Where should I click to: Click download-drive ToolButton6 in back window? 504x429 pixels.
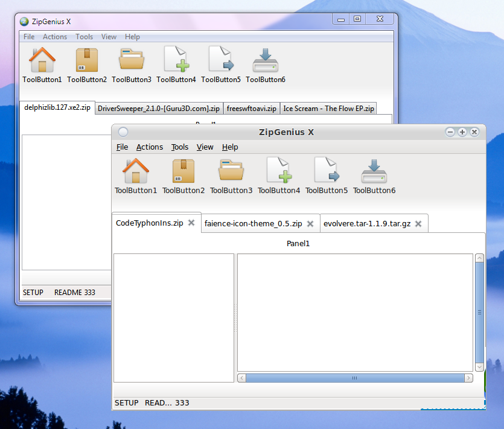tap(266, 65)
